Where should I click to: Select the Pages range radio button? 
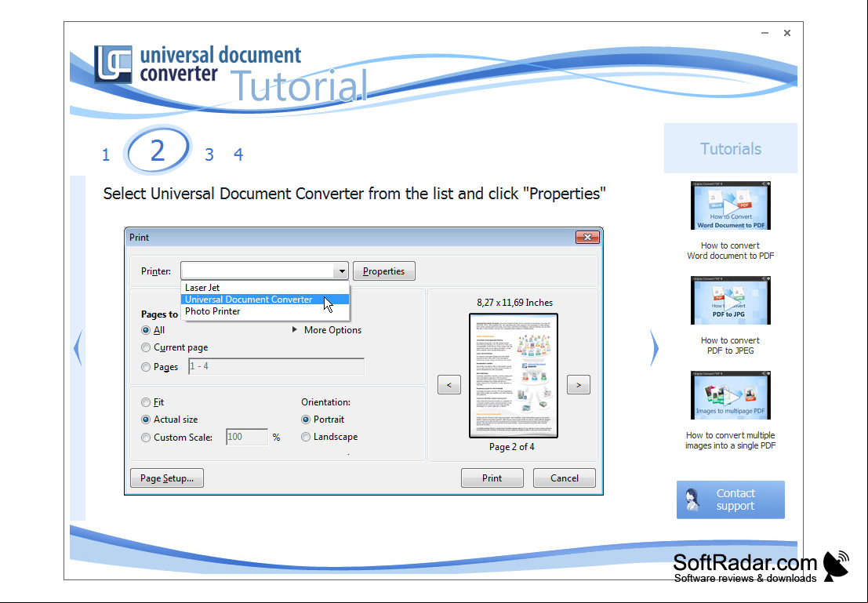tap(146, 366)
